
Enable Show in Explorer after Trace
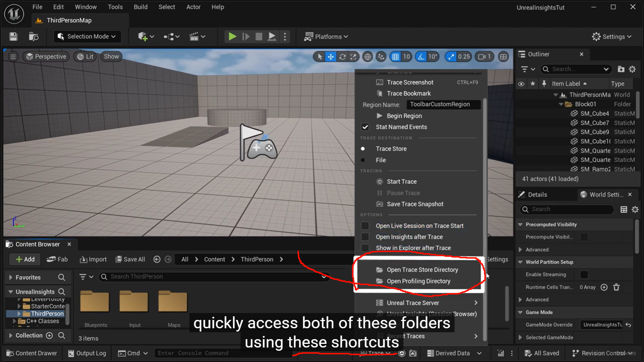pyautogui.click(x=365, y=248)
